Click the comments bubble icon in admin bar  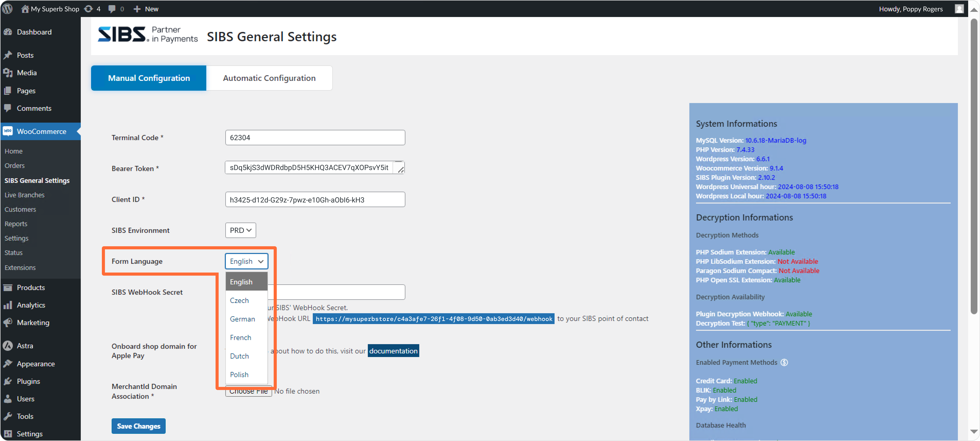[112, 9]
